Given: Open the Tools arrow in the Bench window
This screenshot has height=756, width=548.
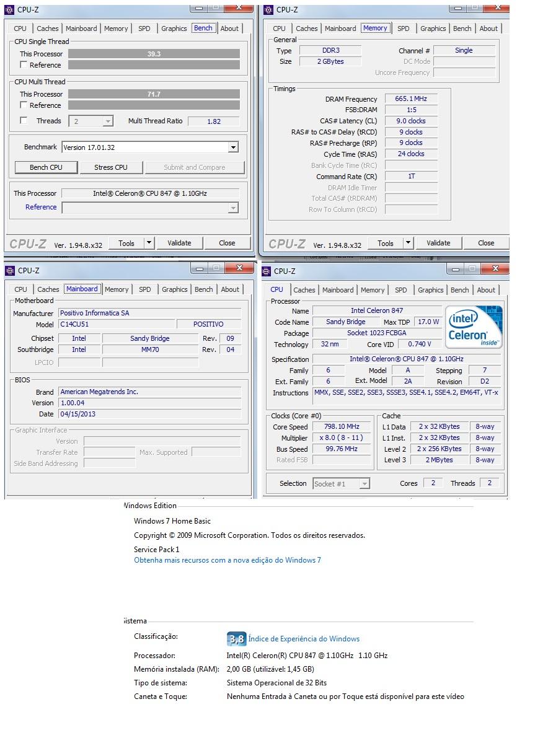Looking at the screenshot, I should (x=149, y=244).
